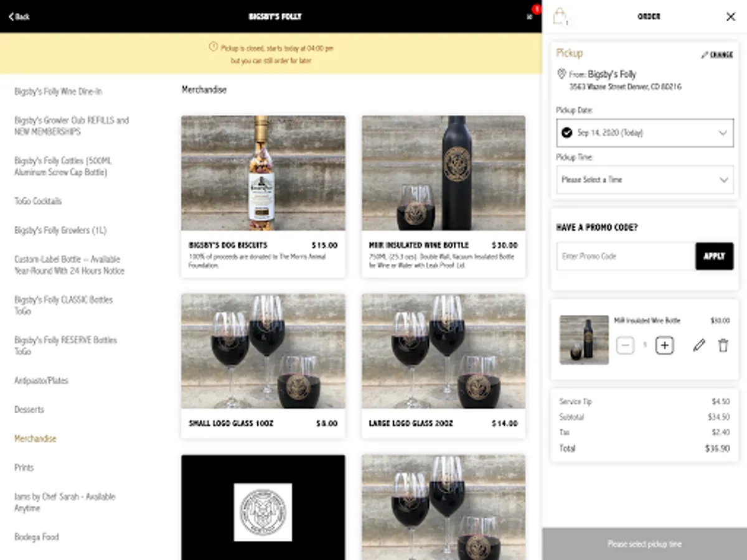
Task: Open Bigsby's Dog Biscuits product photo
Action: tap(263, 173)
